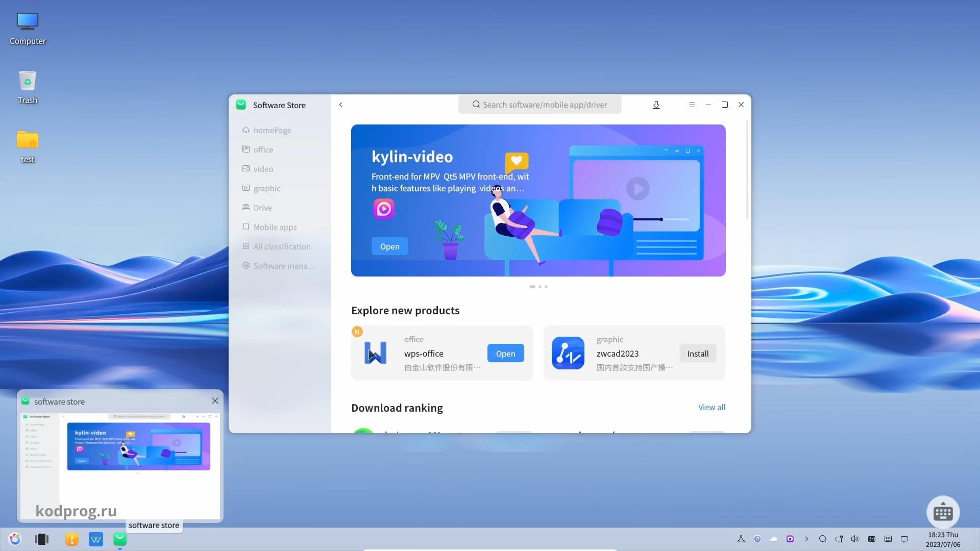Click the input method keyboard tray icon
The width and height of the screenshot is (980, 551).
click(x=872, y=539)
